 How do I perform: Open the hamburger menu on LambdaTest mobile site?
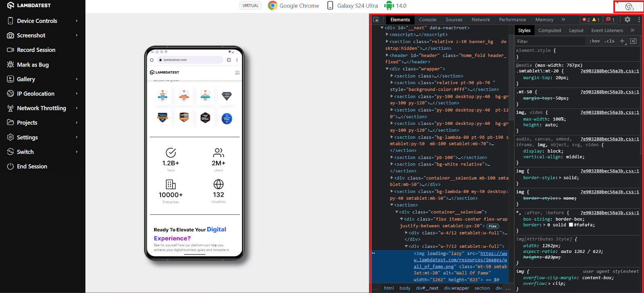tap(237, 73)
